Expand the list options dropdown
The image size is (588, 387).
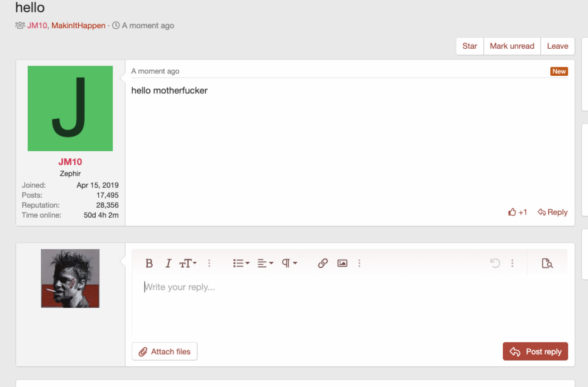coord(241,263)
